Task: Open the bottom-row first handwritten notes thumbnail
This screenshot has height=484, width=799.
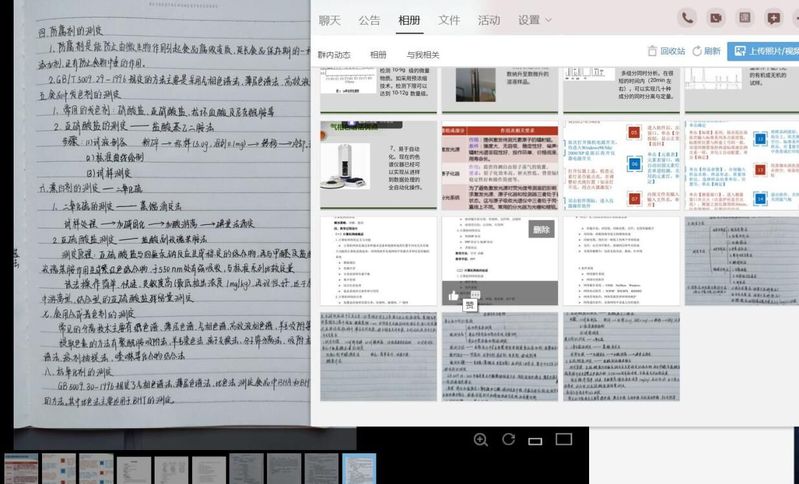Action: tap(378, 356)
